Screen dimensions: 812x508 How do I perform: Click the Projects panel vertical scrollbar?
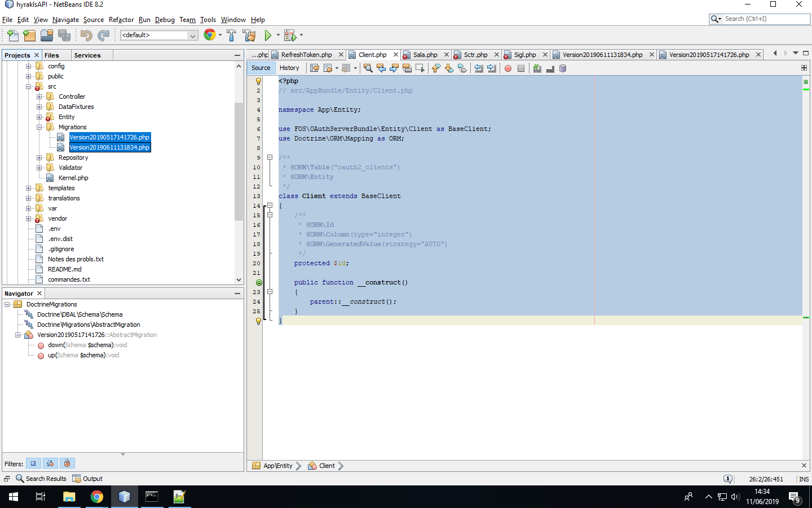pyautogui.click(x=239, y=161)
